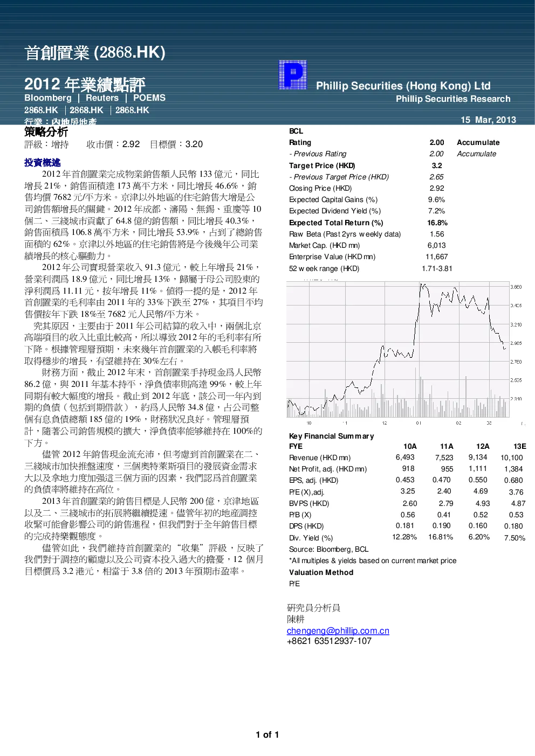Select Phillip Securities (Hong Kong) Ltd text

click(403, 86)
